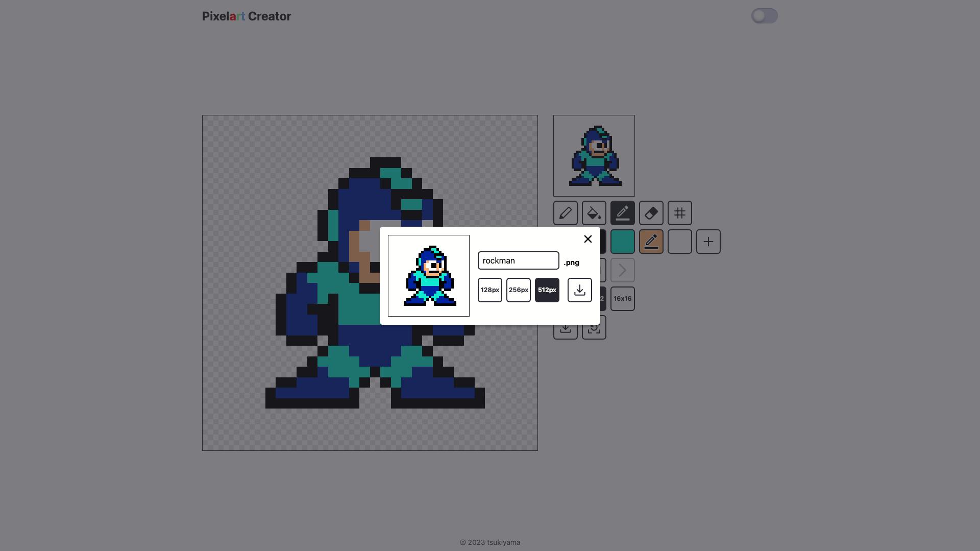The width and height of the screenshot is (980, 551).
Task: Choose the 16x16 canvas size
Action: [622, 299]
